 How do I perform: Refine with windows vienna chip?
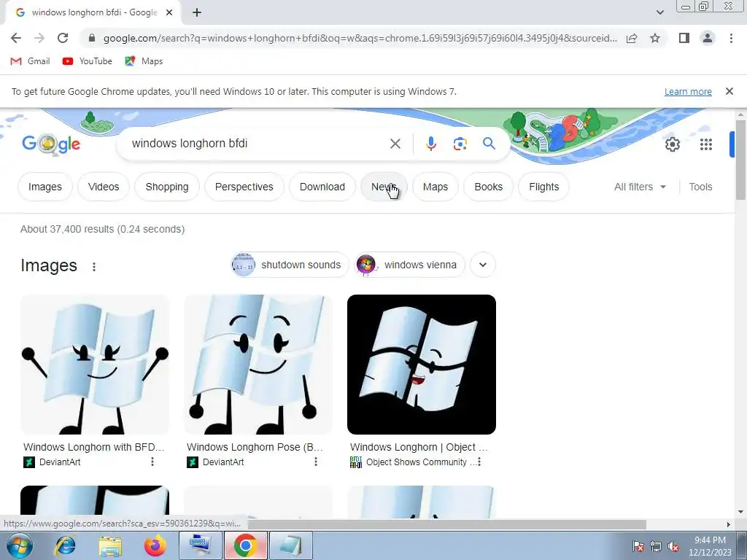[410, 265]
